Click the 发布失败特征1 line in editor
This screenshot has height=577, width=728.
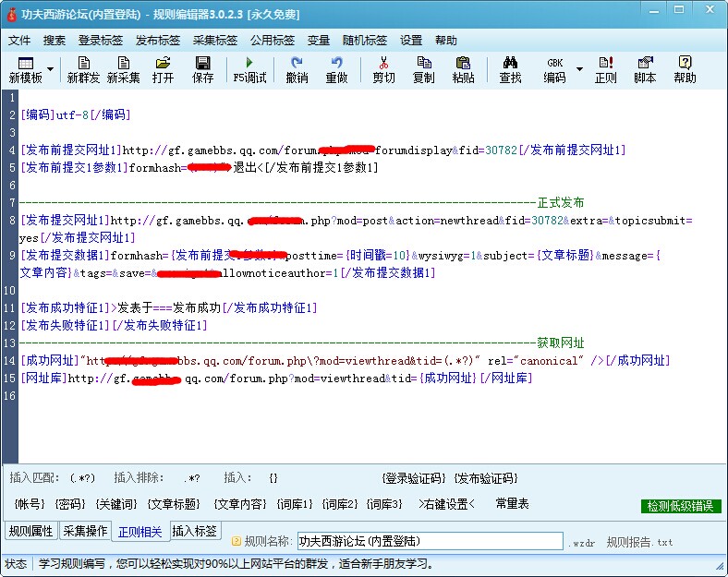click(114, 326)
